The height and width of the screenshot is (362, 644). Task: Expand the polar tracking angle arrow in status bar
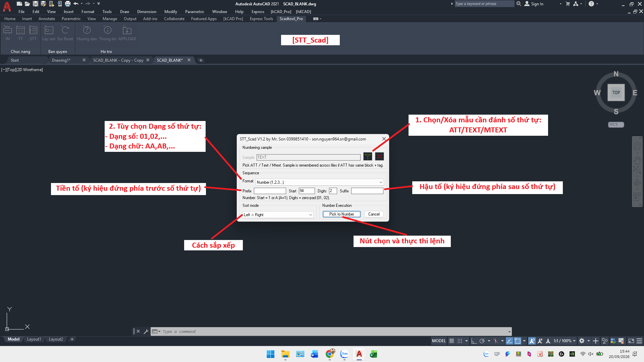(489, 341)
